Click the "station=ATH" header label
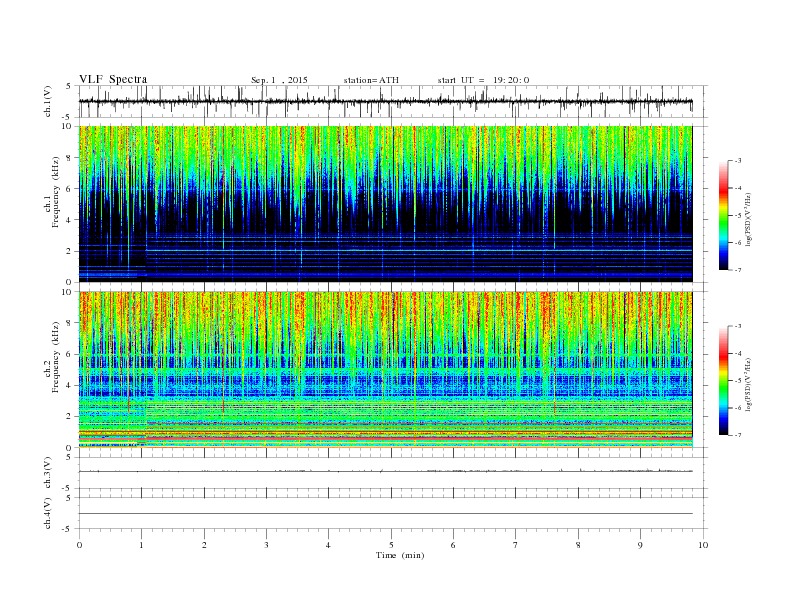The image size is (792, 612). (371, 80)
